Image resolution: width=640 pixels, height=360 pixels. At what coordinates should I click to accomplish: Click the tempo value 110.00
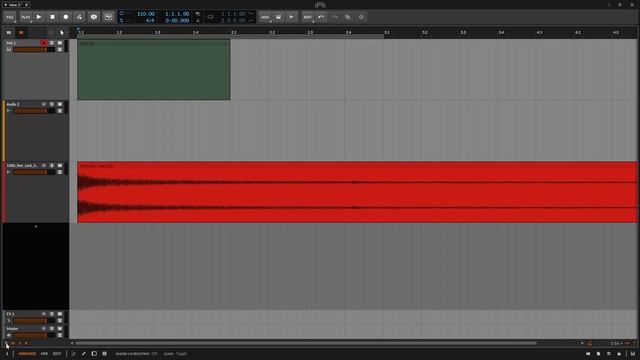point(146,14)
